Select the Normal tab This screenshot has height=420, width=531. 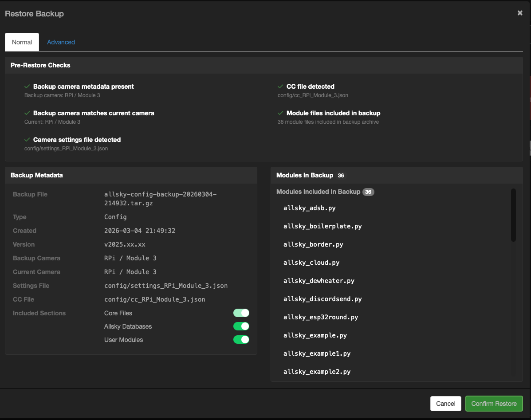click(x=22, y=42)
